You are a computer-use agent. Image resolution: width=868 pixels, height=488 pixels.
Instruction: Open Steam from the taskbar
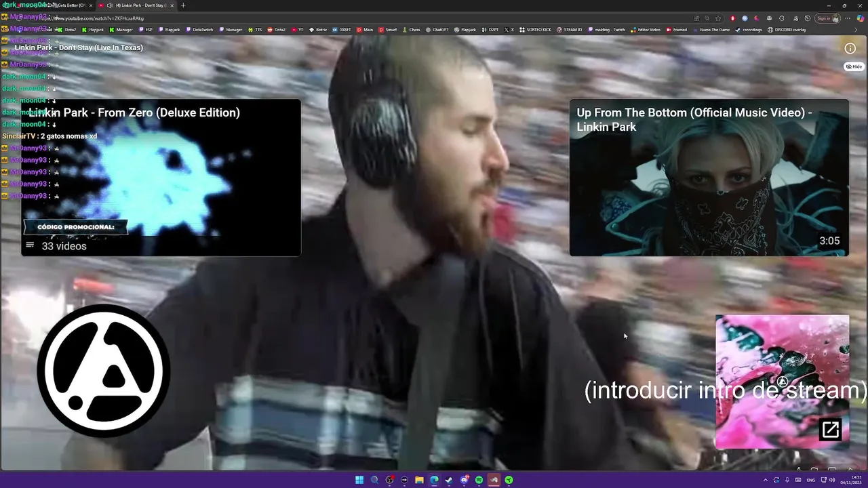449,480
